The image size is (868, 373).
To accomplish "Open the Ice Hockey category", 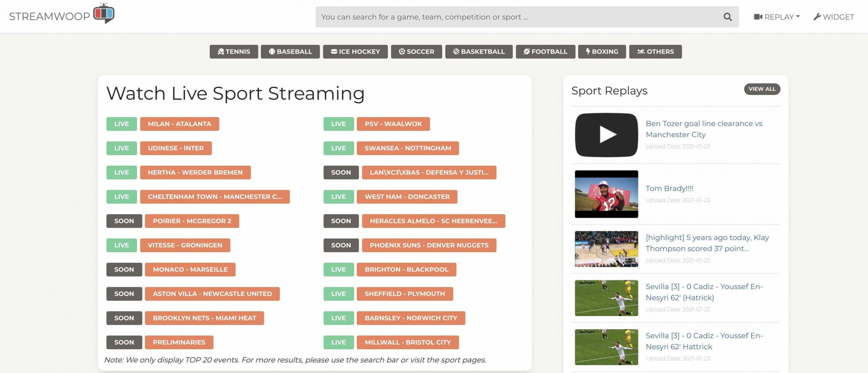I will [355, 52].
